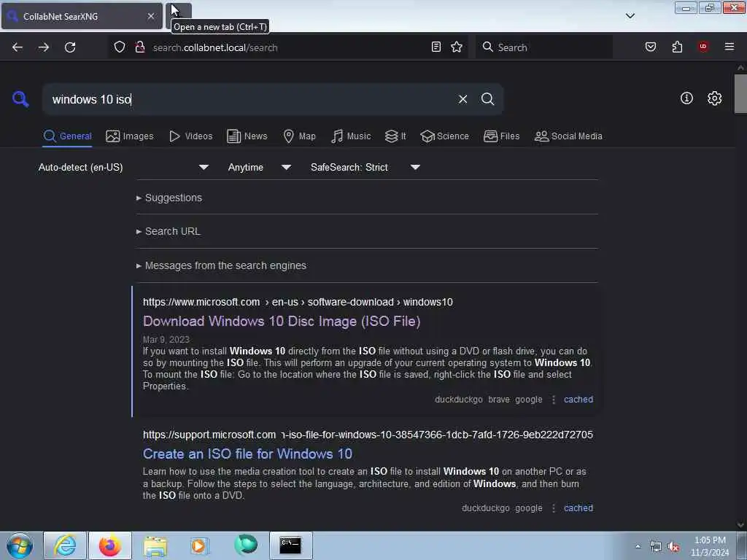
Task: Open the Windows Start menu
Action: (x=19, y=545)
